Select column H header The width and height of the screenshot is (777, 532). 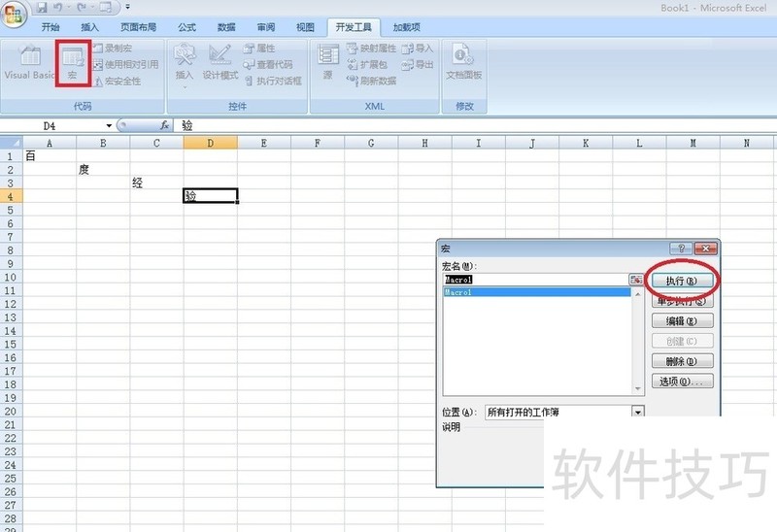coord(424,143)
